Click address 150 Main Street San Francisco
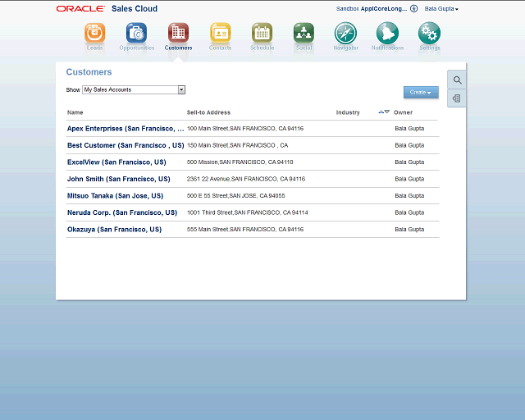 tap(237, 145)
